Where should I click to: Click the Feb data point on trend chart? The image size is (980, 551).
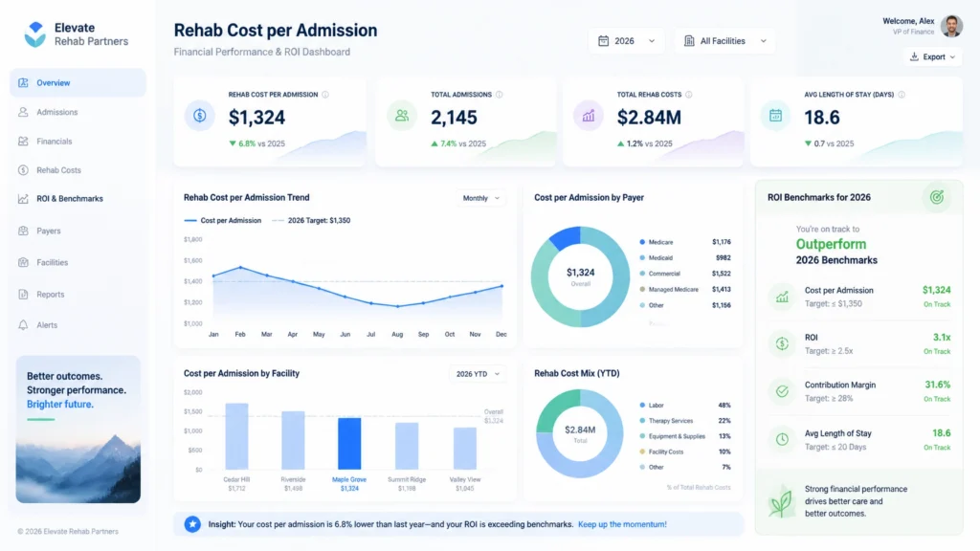240,268
